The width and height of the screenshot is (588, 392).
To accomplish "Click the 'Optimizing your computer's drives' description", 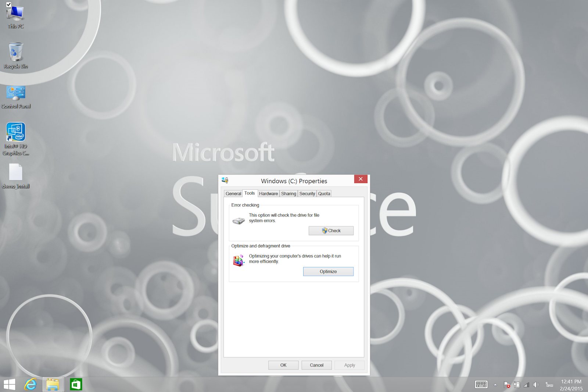I will coord(295,259).
